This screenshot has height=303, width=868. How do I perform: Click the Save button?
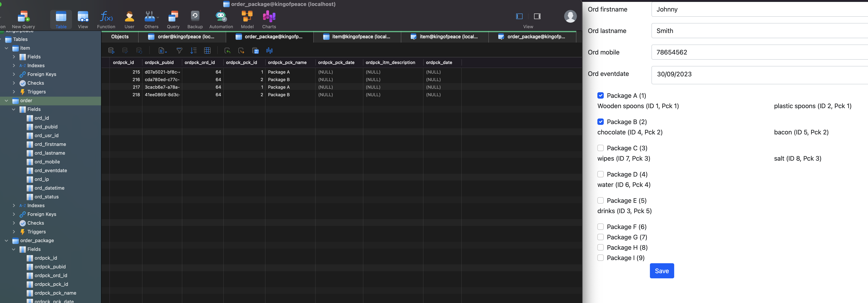pos(662,271)
